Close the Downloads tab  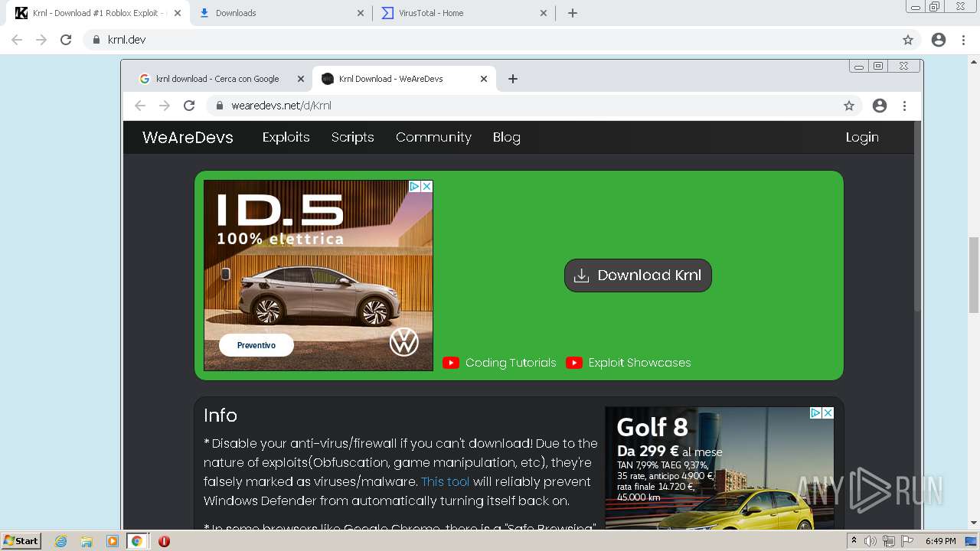tap(361, 13)
